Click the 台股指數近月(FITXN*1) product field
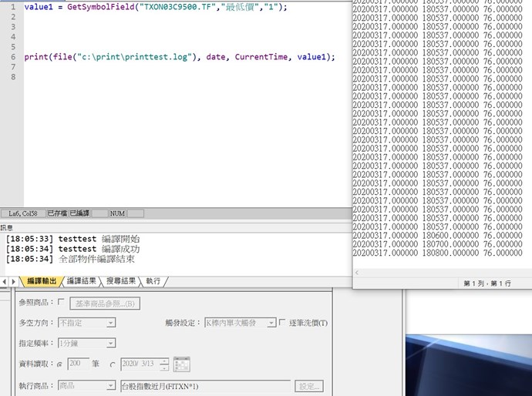532x396 pixels. [x=205, y=385]
